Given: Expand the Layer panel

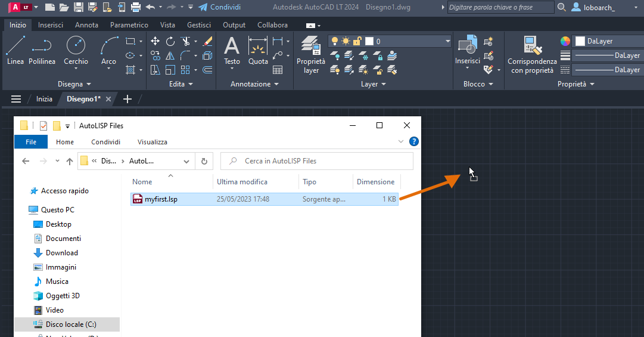Looking at the screenshot, I should click(374, 84).
